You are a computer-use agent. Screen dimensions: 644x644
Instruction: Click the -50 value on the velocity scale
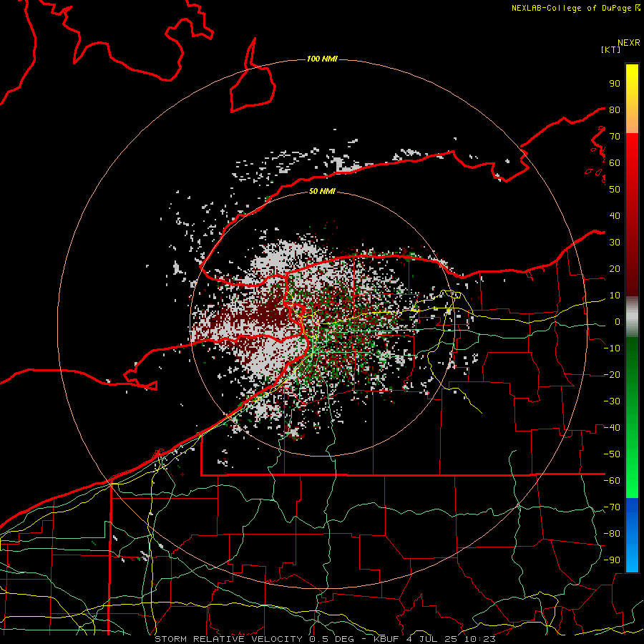coord(612,454)
